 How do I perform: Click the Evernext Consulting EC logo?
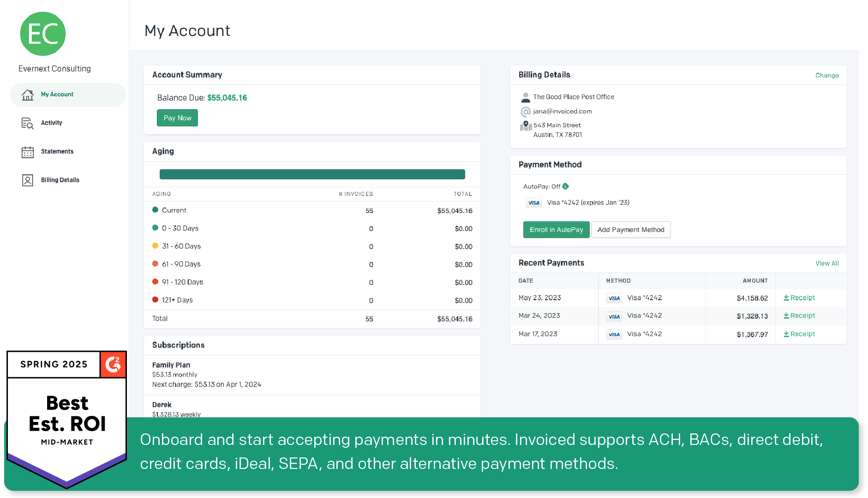tap(43, 34)
